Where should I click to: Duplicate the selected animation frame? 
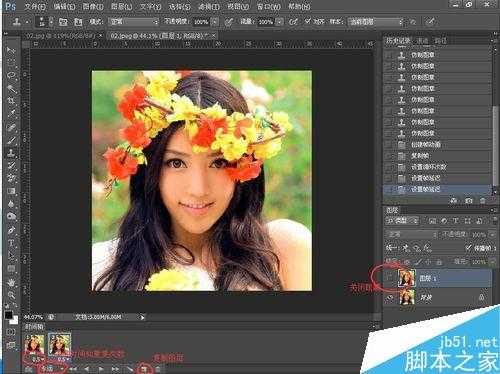click(x=144, y=369)
